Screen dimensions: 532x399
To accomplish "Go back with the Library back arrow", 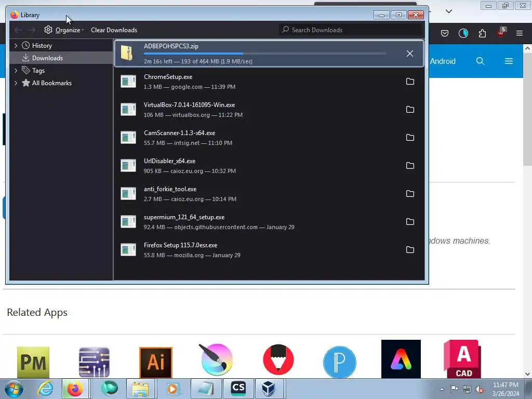I will click(x=18, y=30).
